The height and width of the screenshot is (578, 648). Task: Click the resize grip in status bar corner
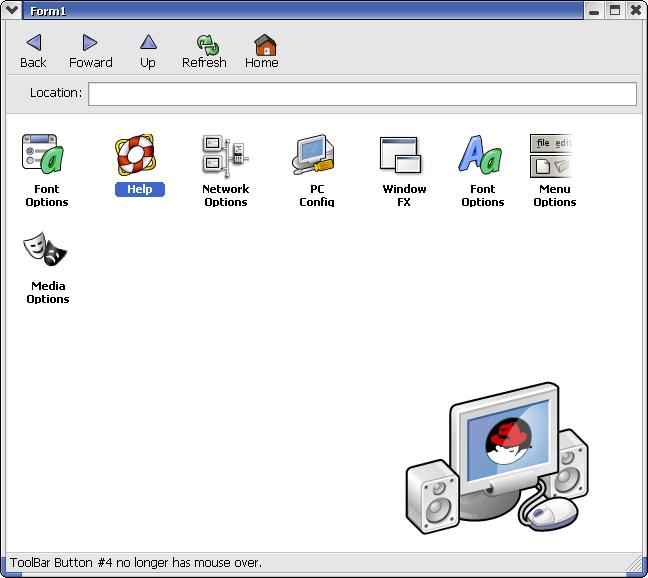point(634,564)
